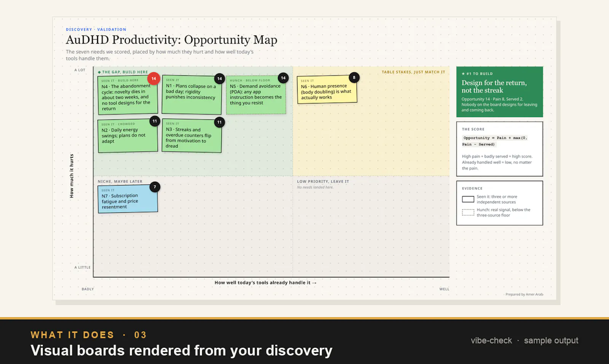609x364 pixels.
Task: Click the 'How much it hurts' vertical axis title
Action: [72, 176]
